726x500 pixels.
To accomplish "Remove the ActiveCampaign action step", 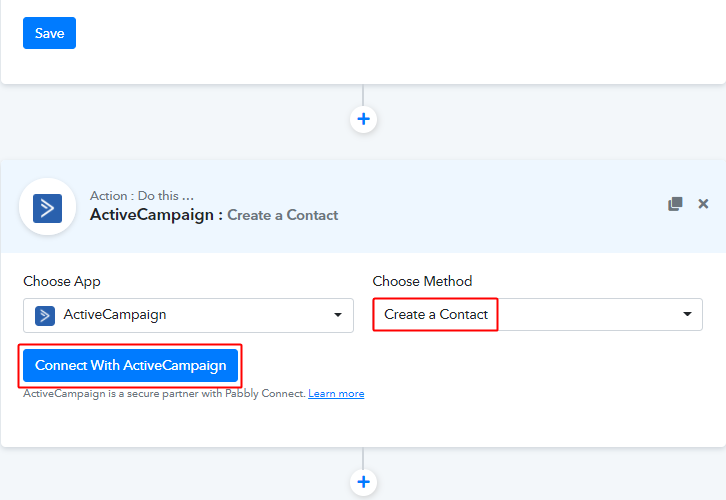I will 703,204.
